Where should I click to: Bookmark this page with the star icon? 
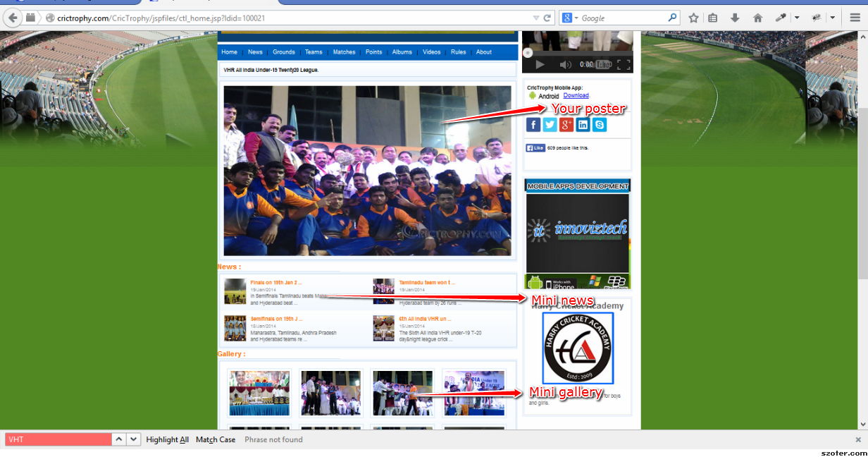pyautogui.click(x=693, y=18)
